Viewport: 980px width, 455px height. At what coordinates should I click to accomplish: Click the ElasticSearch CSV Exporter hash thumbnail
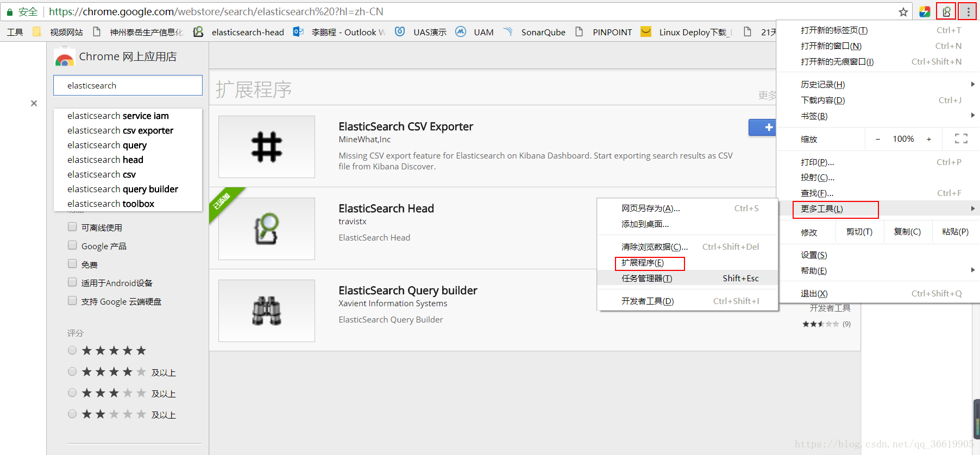[x=267, y=147]
